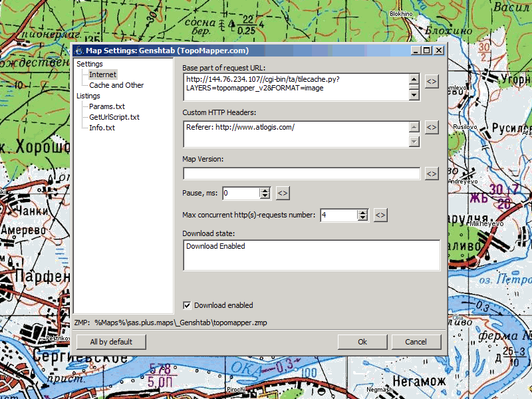Viewport: 532px width, 399px height.
Task: Reset Pause ms value with <> button
Action: point(283,194)
